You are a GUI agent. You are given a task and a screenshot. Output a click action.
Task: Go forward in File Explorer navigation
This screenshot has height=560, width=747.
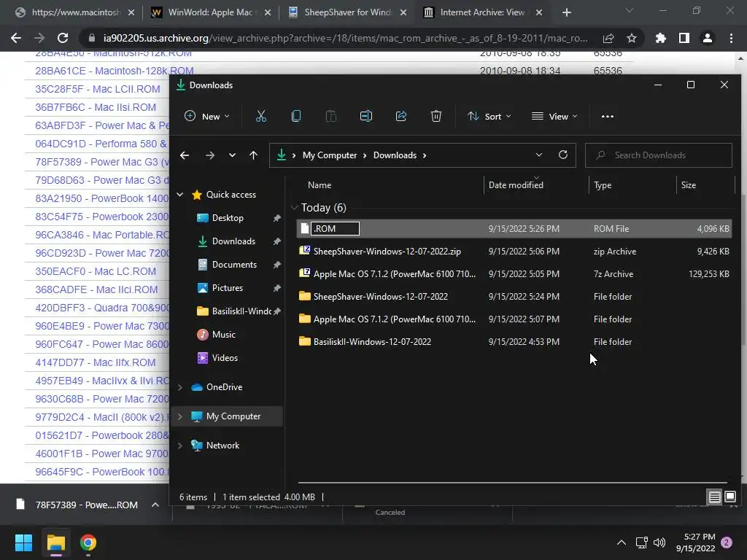[209, 155]
